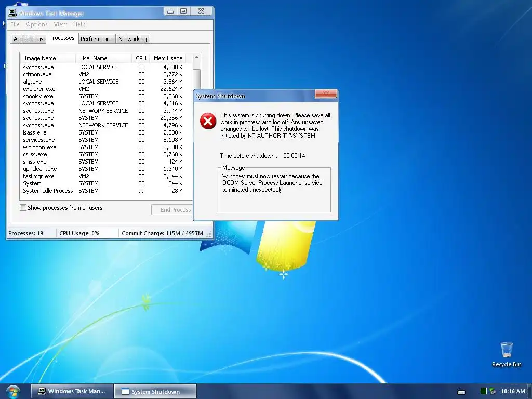
Task: Click the process list scroll up arrow
Action: click(x=196, y=58)
